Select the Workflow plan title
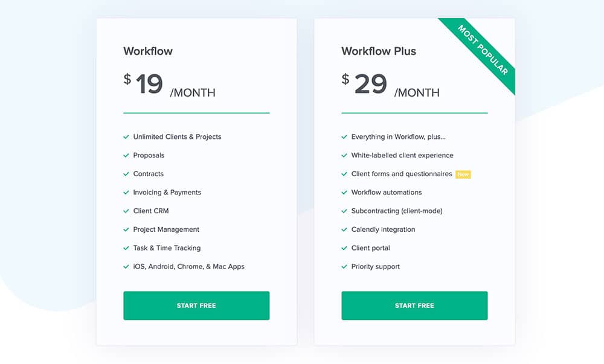The image size is (604, 364). tap(148, 51)
